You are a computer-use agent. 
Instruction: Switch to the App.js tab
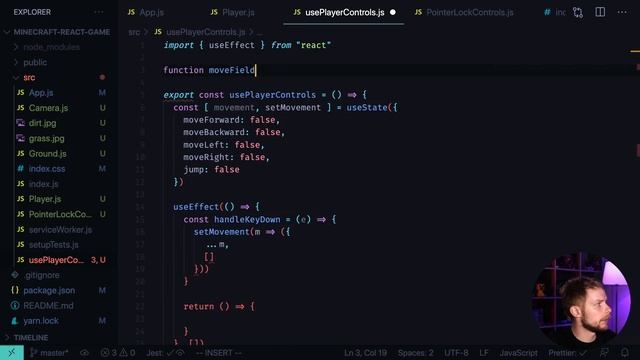click(x=146, y=12)
